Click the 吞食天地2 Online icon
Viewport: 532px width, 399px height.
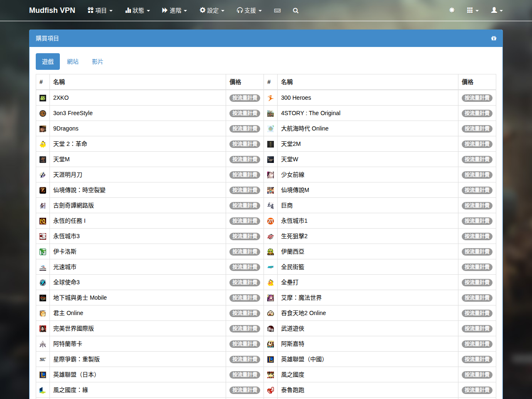271,313
